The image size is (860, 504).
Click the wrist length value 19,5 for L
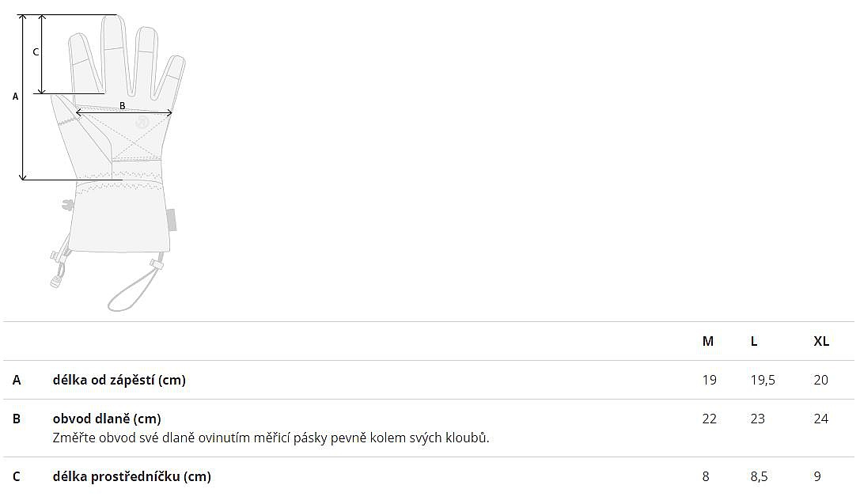763,380
